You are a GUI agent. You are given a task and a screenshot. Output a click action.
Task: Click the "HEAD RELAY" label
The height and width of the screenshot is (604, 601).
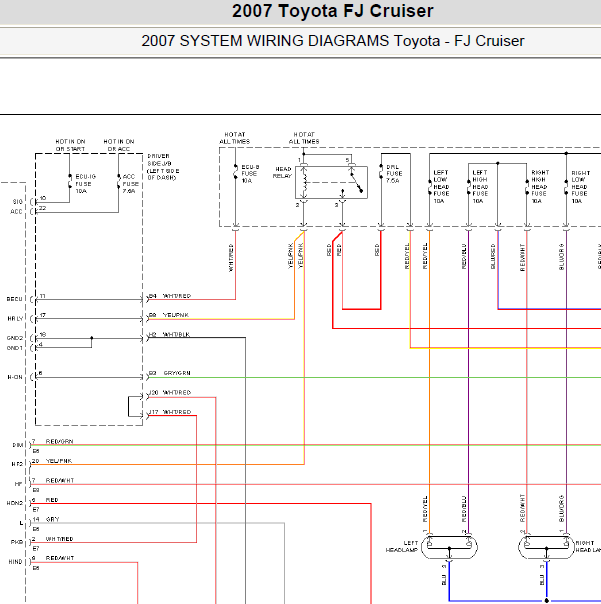coord(282,173)
